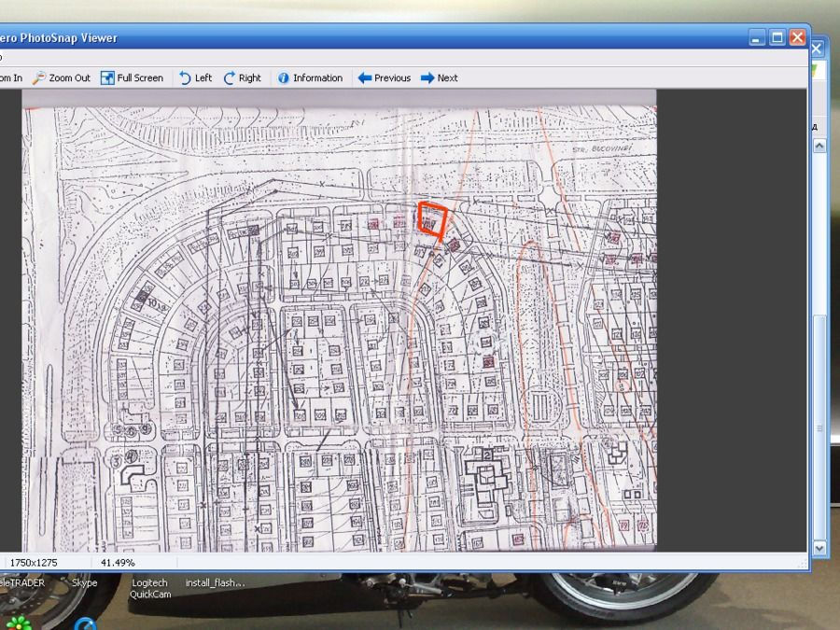Click the Full Screen icon

tap(107, 78)
